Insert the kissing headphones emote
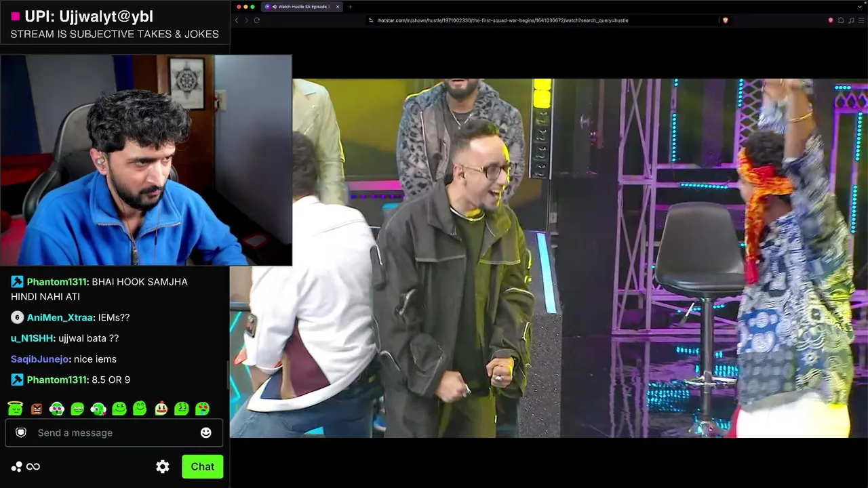 [98, 409]
